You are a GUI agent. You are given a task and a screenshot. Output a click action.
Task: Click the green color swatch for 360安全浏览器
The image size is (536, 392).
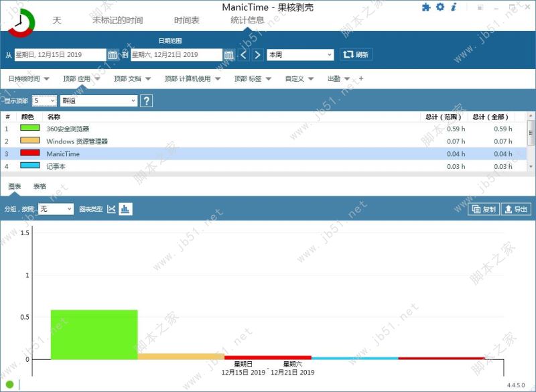click(30, 128)
